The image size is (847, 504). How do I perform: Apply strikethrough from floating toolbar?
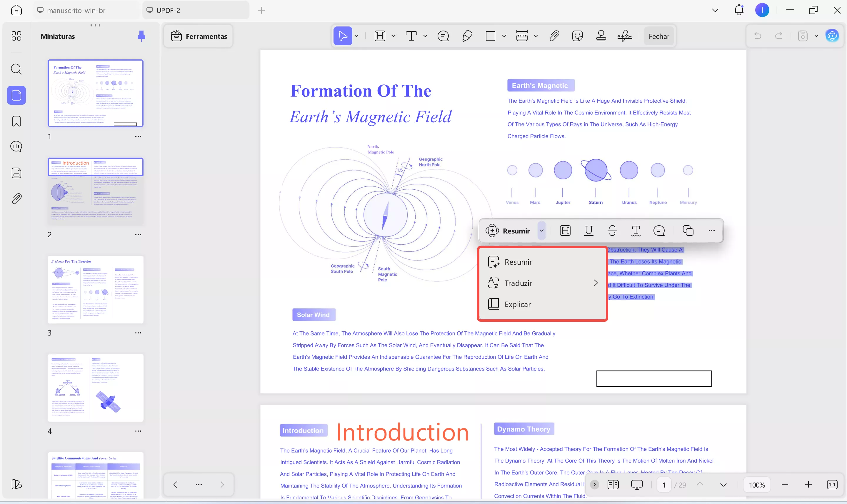[612, 231]
